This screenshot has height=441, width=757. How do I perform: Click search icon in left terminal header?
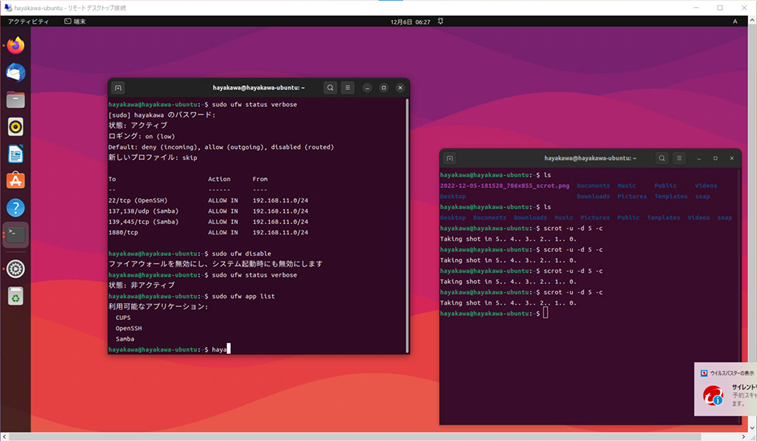(x=330, y=88)
